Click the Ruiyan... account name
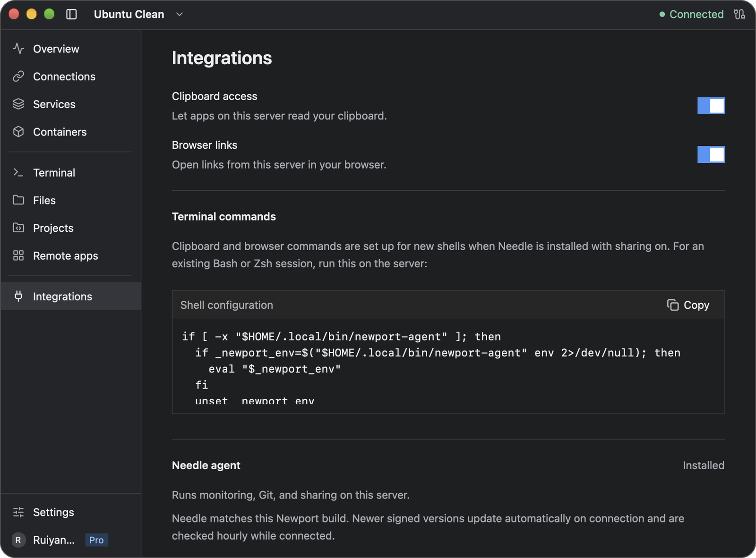Screen dimensions: 756x558 [x=54, y=540]
